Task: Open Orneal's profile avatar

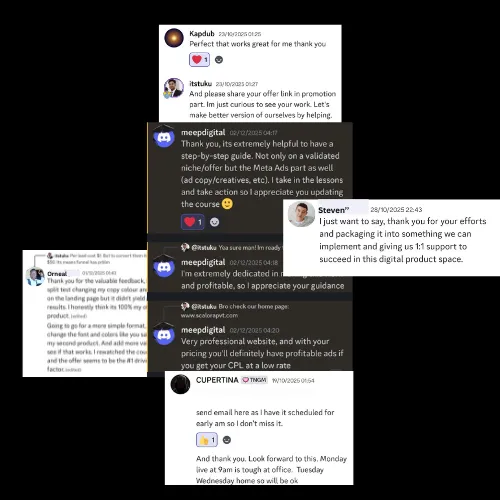Action: [x=35, y=277]
